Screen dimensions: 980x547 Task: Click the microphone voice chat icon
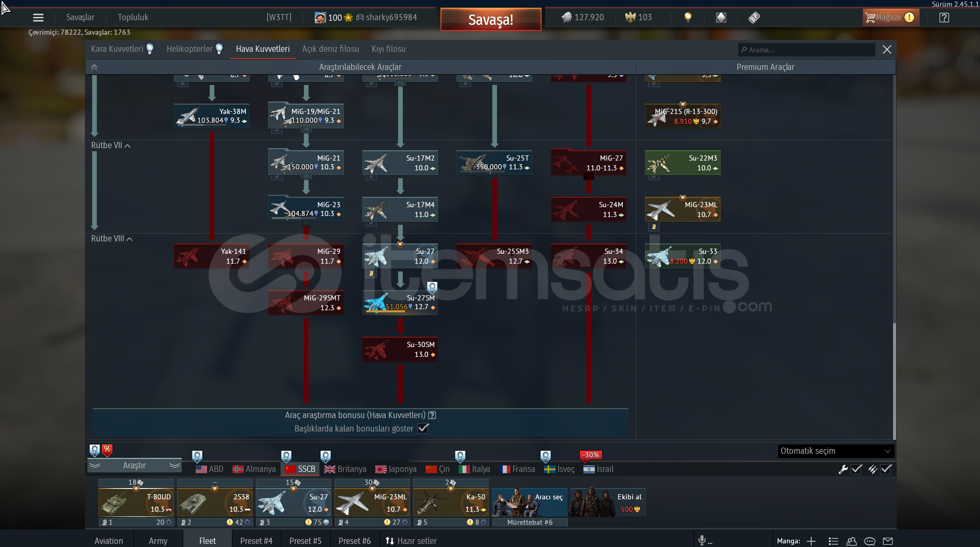tap(702, 540)
